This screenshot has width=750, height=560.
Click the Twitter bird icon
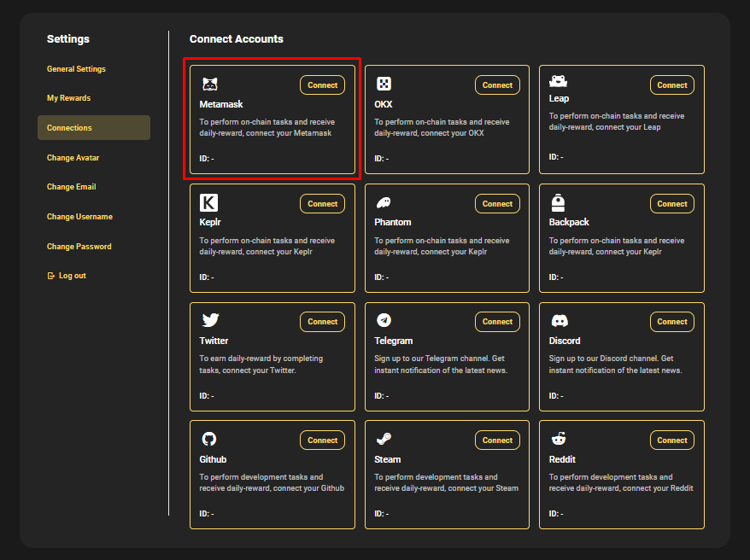click(x=210, y=319)
